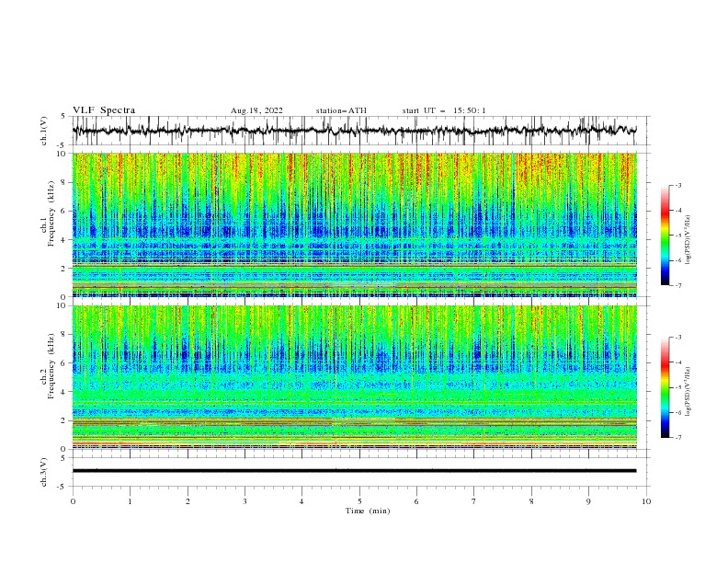Click the ch.2 spectrogram panel
This screenshot has width=728, height=563.
pyautogui.click(x=354, y=377)
